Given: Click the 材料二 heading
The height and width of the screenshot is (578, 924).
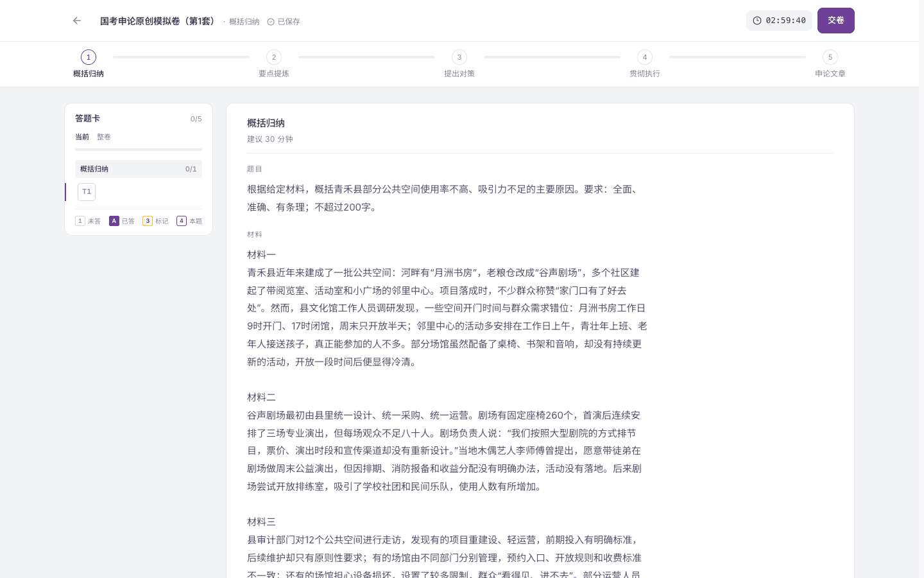Looking at the screenshot, I should click(262, 398).
